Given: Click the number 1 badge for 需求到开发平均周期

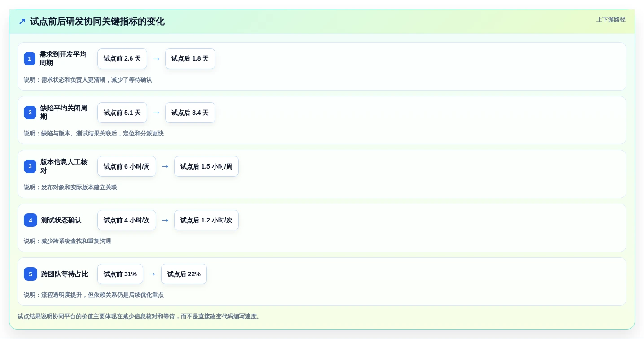Looking at the screenshot, I should 30,59.
